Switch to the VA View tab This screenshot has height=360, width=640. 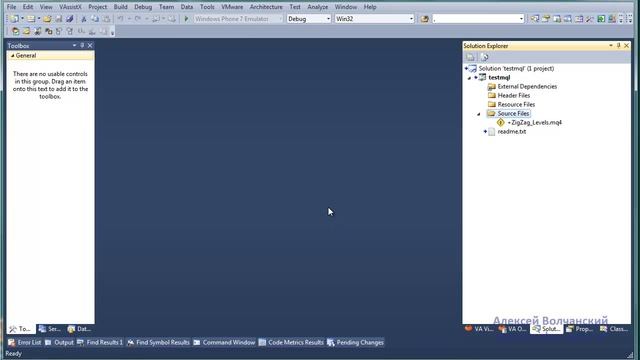[479, 329]
